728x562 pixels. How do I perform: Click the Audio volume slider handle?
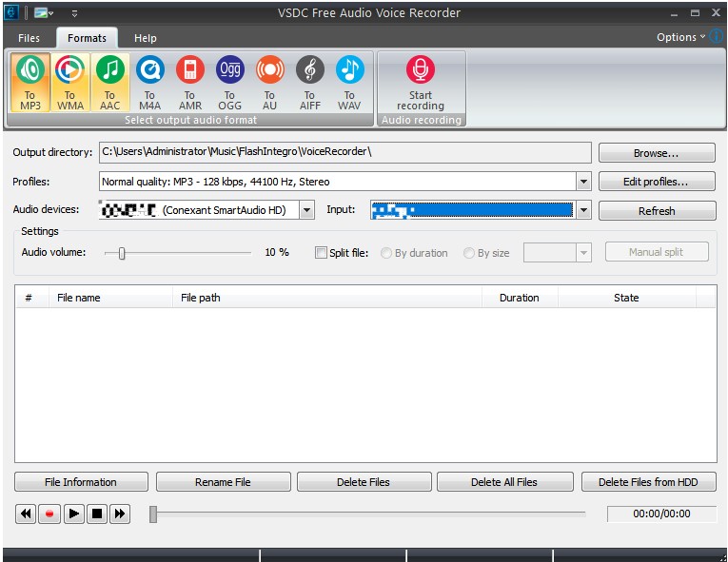pos(122,253)
